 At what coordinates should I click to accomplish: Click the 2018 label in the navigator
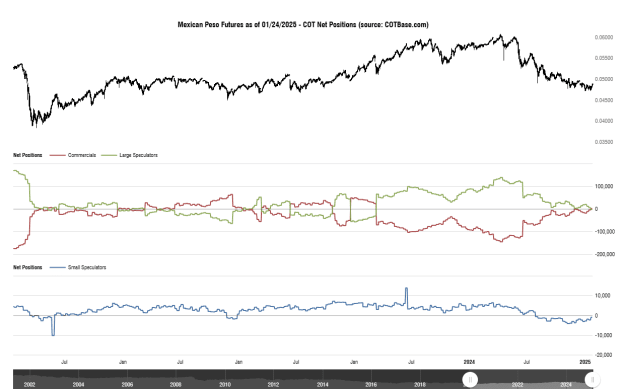coord(420,385)
